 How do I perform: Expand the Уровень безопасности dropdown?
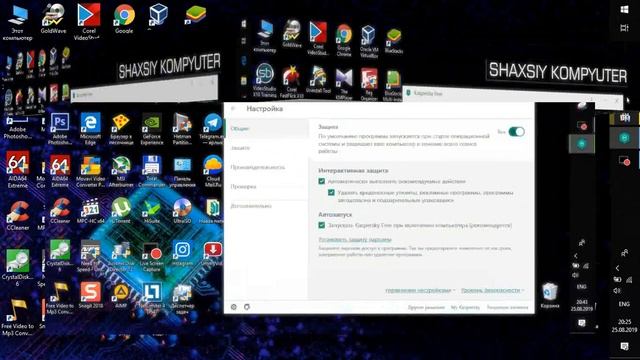click(x=492, y=290)
